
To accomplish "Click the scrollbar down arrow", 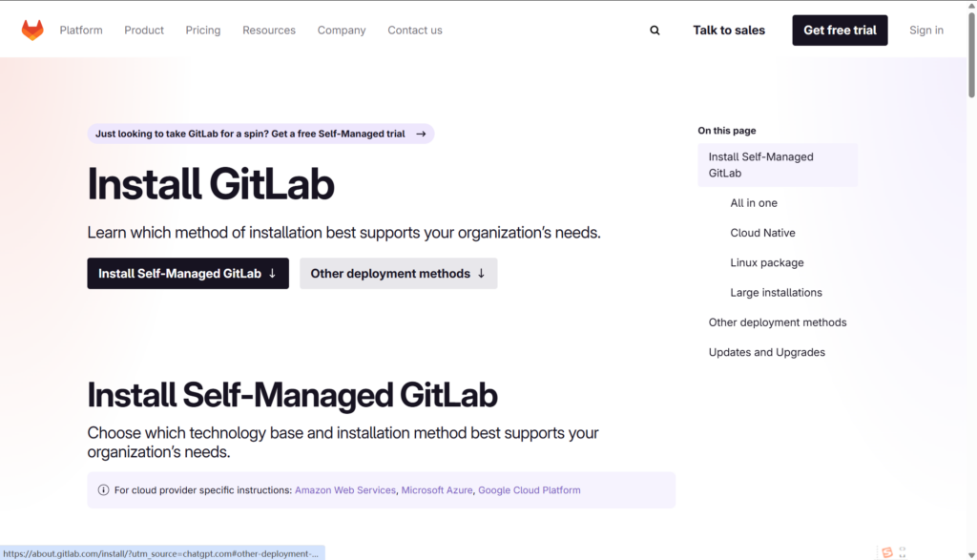I will tap(970, 552).
